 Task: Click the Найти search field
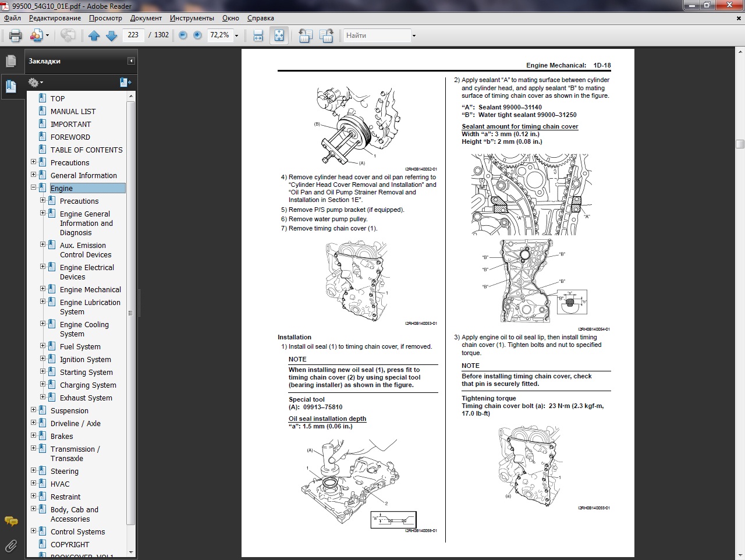[377, 36]
